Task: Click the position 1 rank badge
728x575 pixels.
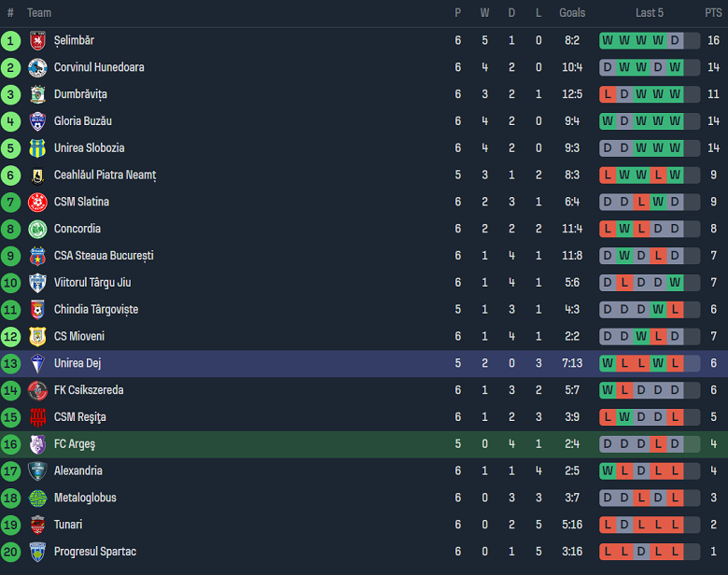Action: (x=11, y=40)
